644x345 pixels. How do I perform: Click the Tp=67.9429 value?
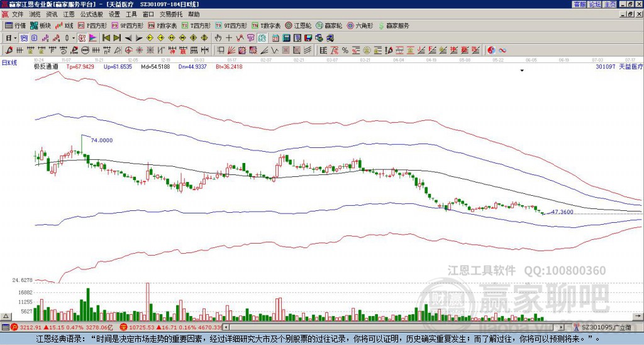click(x=80, y=66)
